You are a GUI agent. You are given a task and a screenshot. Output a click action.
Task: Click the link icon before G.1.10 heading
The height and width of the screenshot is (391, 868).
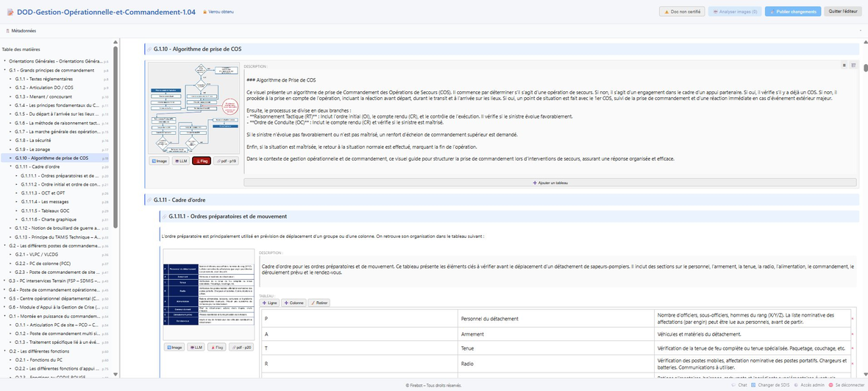click(149, 49)
